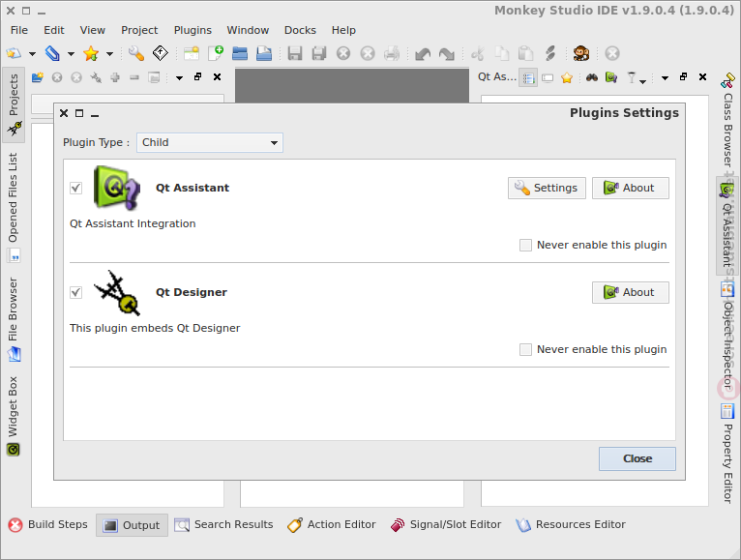
Task: Float the Projects dock with undock icon
Action: (198, 77)
